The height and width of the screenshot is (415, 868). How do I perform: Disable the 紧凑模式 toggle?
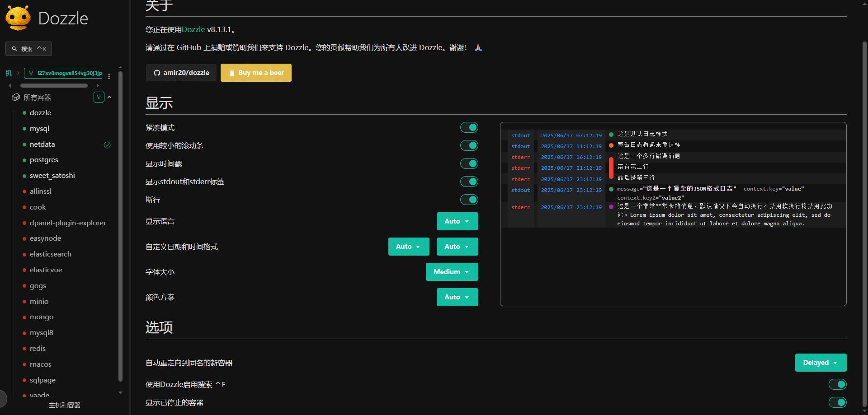(x=469, y=128)
